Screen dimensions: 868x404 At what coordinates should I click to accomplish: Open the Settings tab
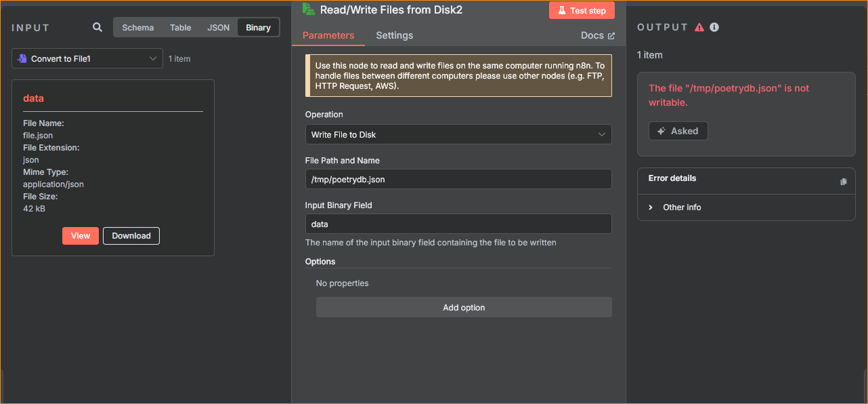point(395,35)
